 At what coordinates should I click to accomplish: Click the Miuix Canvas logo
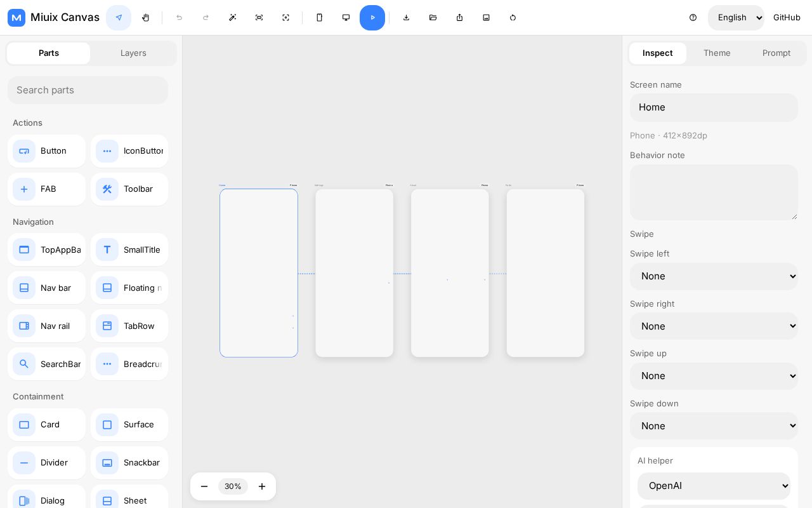16,18
